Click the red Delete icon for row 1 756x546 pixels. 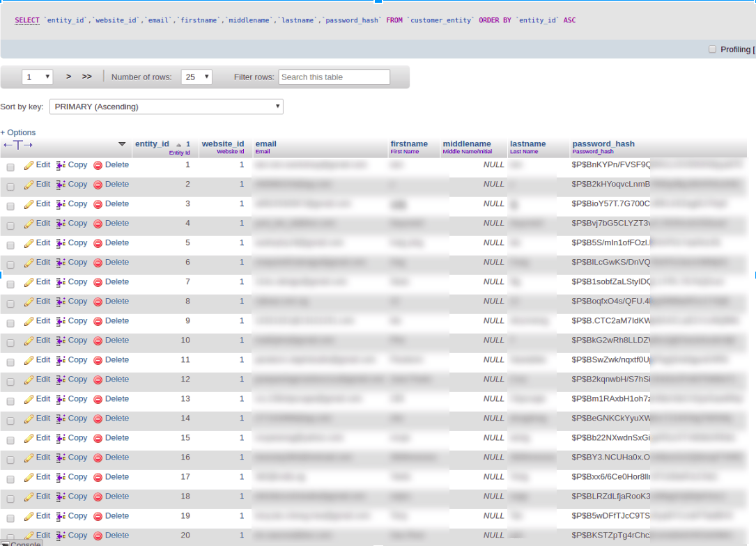tap(98, 165)
